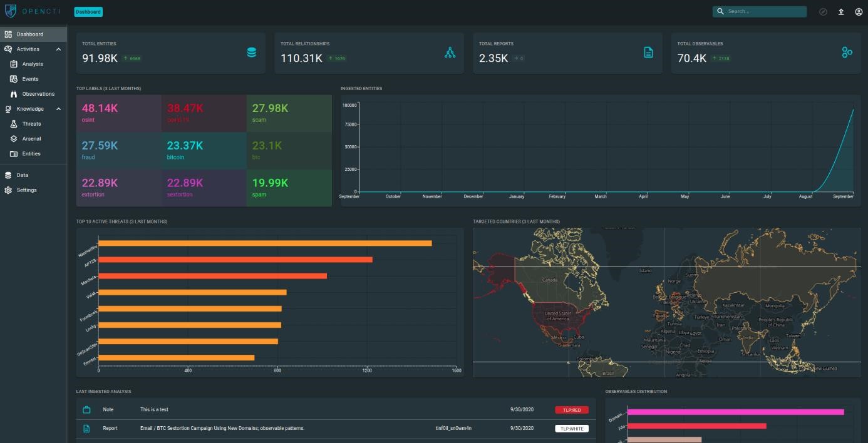Open the compass explore icon in top bar
This screenshot has width=868, height=443.
823,12
